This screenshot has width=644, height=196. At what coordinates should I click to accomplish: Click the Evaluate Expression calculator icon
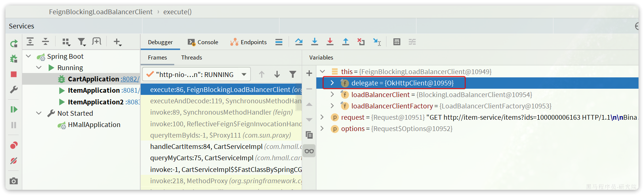(x=397, y=42)
